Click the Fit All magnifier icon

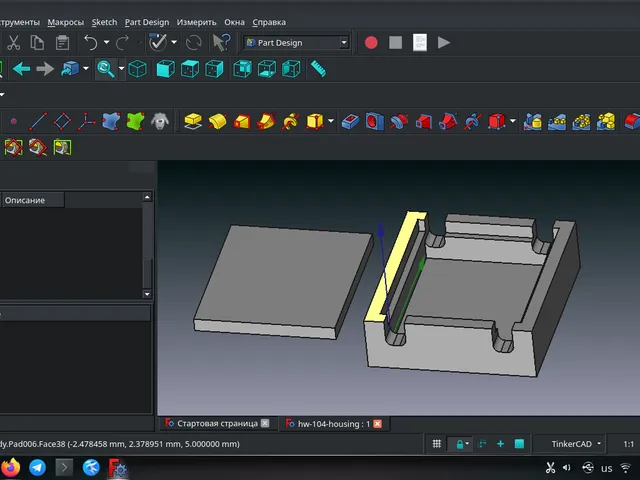tap(106, 69)
